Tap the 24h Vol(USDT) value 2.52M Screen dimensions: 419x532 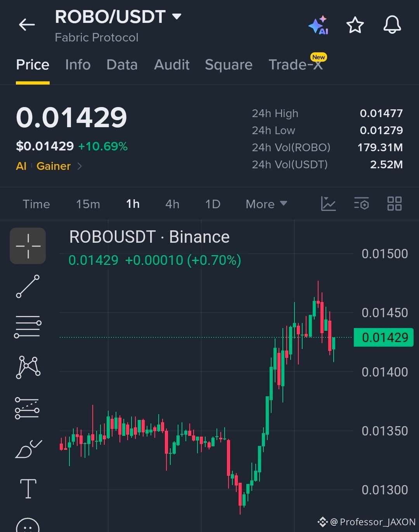point(386,164)
